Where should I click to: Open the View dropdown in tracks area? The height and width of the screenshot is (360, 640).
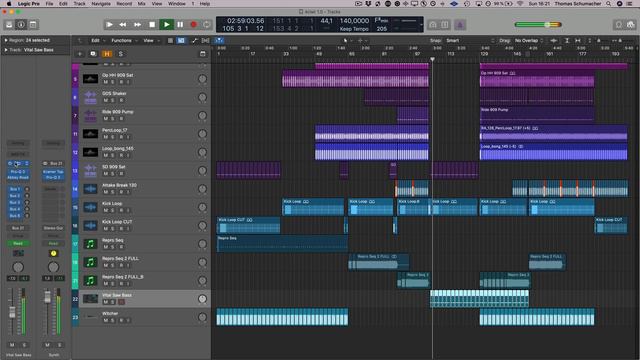(151, 40)
